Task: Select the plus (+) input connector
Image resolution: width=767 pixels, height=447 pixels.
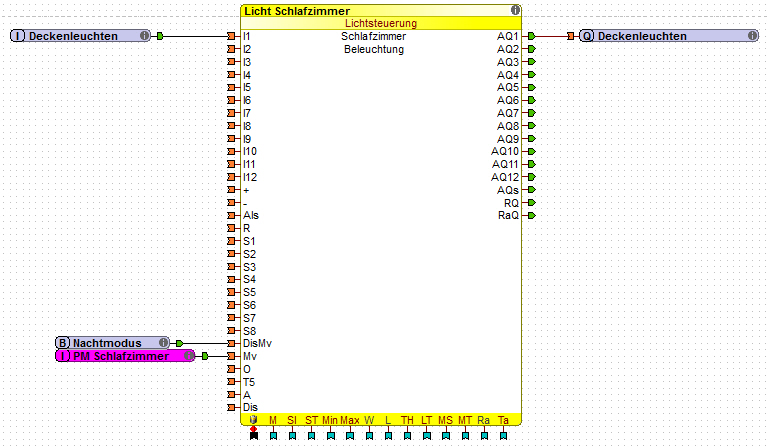Action: click(231, 190)
